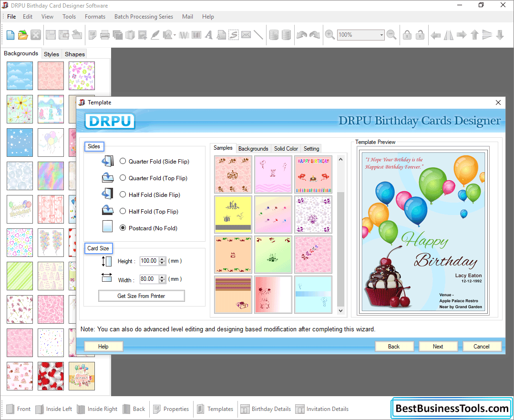Click the Cancel button
The image size is (514, 420).
(x=481, y=347)
